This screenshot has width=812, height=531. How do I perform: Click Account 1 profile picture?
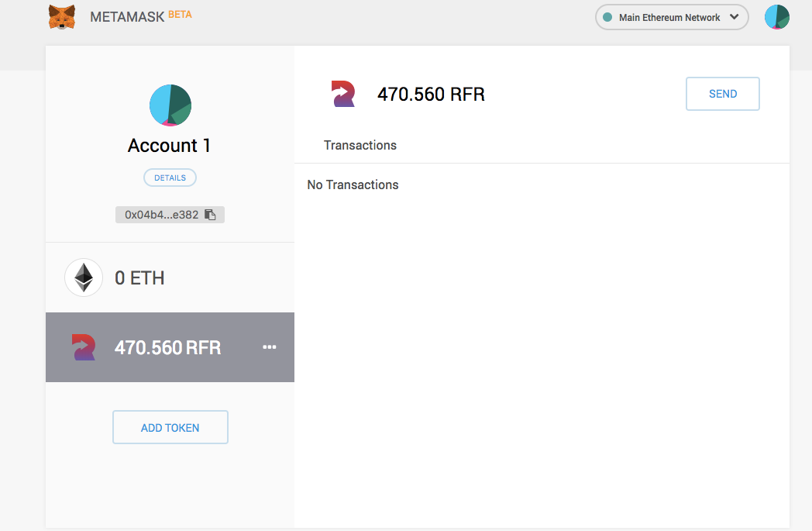(169, 105)
